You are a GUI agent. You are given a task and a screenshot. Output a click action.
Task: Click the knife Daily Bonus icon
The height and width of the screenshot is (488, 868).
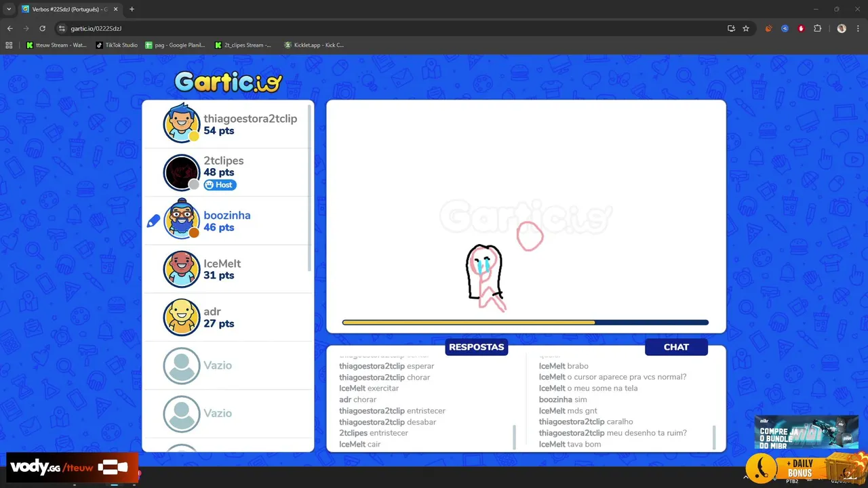pyautogui.click(x=760, y=467)
